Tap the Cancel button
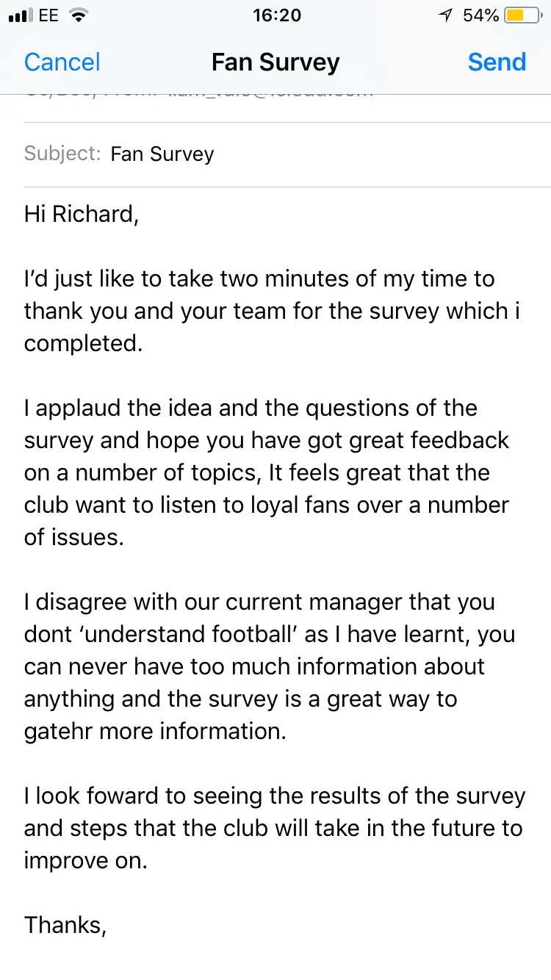Image resolution: width=551 pixels, height=980 pixels. (x=62, y=62)
